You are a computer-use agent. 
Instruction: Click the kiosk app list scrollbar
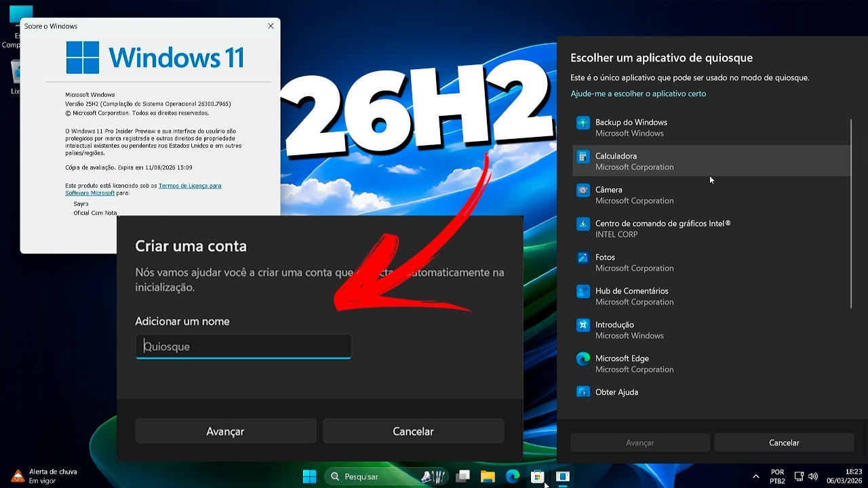coord(851,214)
